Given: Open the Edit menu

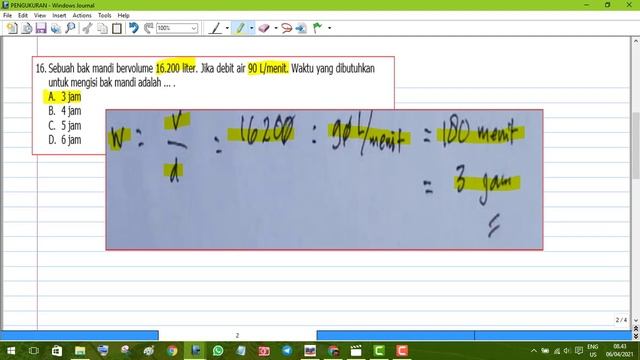Looking at the screenshot, I should [23, 16].
